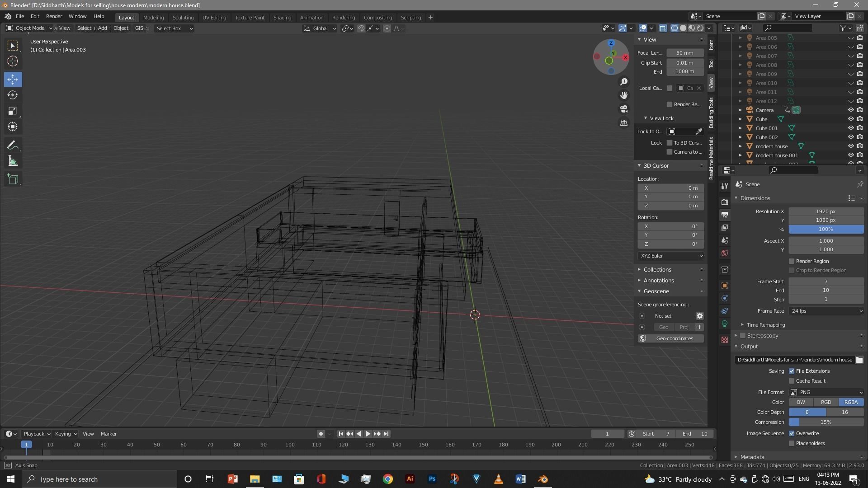Hide modern house object in outliner
Image resolution: width=868 pixels, height=488 pixels.
[850, 146]
